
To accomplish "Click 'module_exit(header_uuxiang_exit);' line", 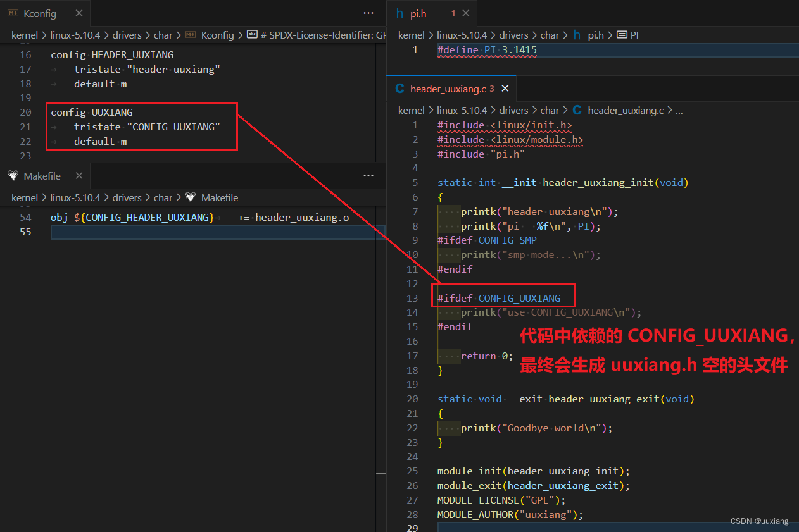I will 534,486.
